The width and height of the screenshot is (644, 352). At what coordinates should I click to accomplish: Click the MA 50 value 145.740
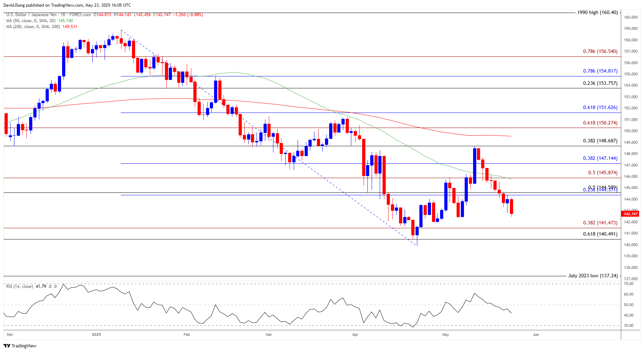pyautogui.click(x=65, y=21)
